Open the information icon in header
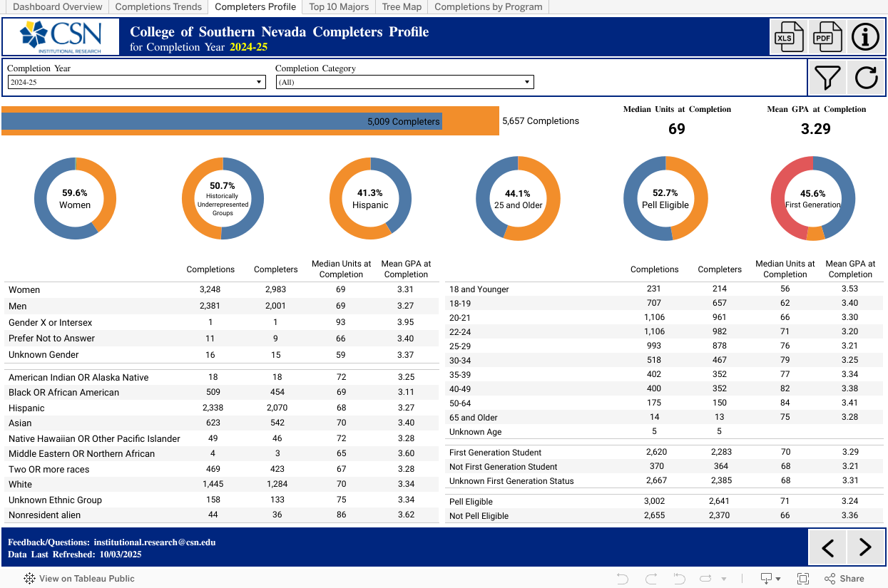The width and height of the screenshot is (888, 588). [865, 37]
